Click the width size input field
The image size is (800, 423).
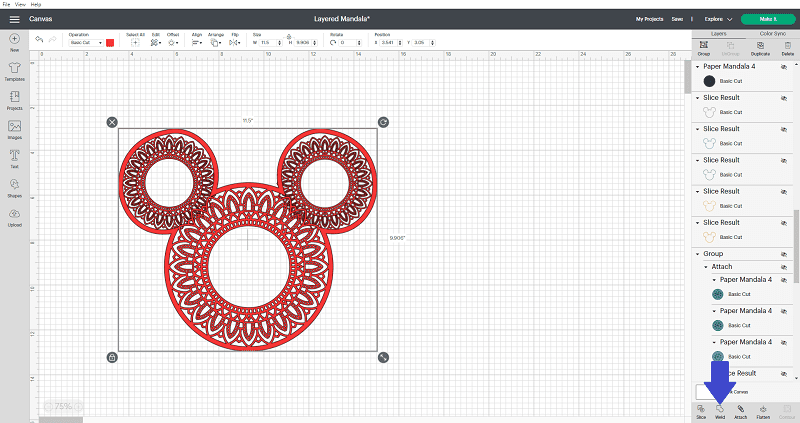pos(268,43)
